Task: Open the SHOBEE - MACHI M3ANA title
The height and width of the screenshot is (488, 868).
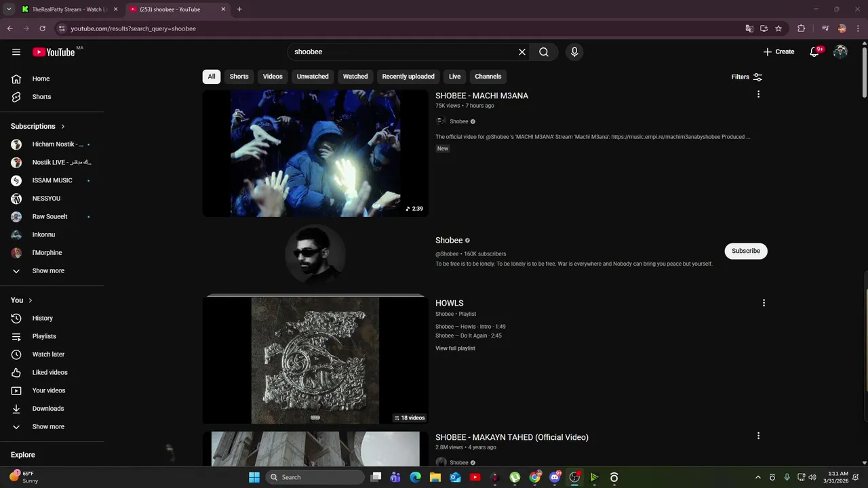Action: pos(481,96)
